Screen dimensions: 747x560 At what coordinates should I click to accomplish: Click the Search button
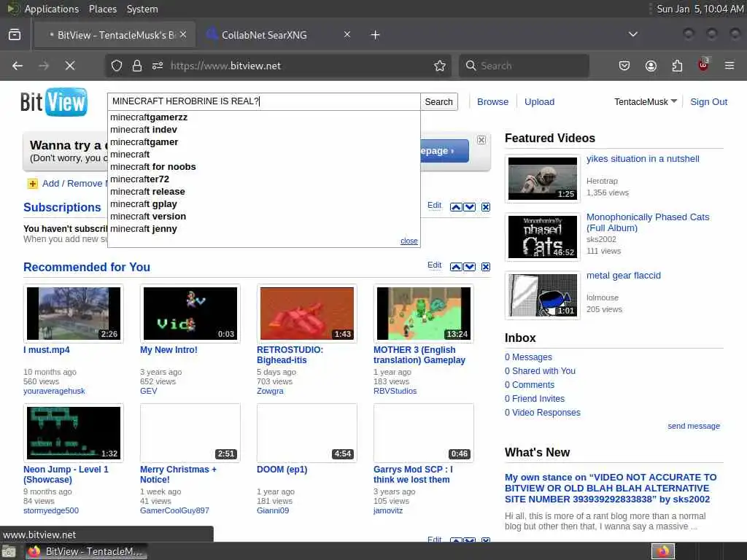[x=438, y=102]
